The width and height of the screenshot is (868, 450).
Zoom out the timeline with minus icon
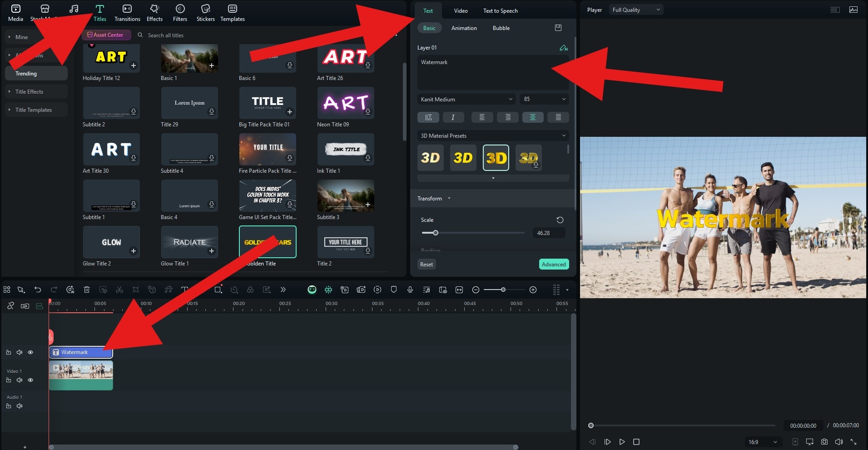pyautogui.click(x=476, y=290)
